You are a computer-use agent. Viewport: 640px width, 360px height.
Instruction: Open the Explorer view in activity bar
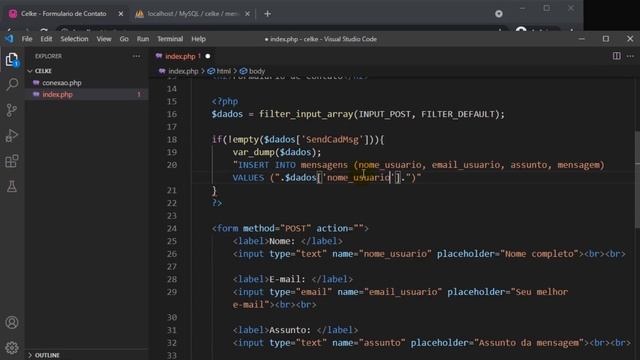point(12,60)
